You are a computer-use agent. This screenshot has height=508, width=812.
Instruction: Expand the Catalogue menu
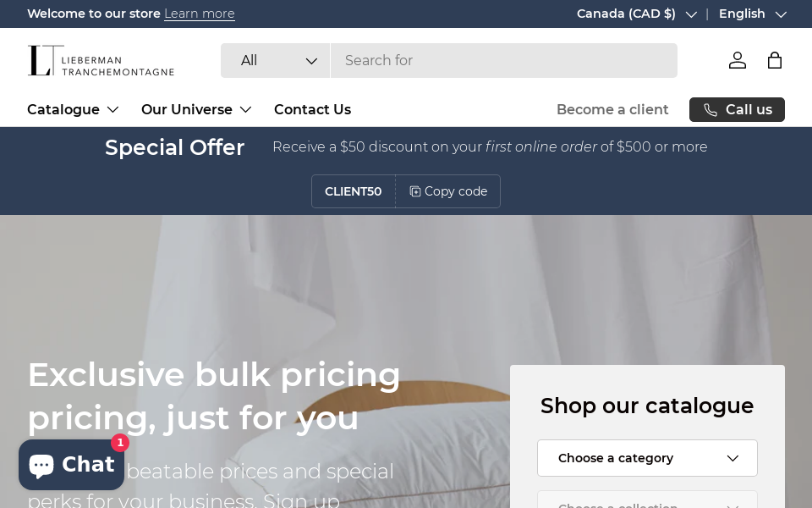[73, 110]
